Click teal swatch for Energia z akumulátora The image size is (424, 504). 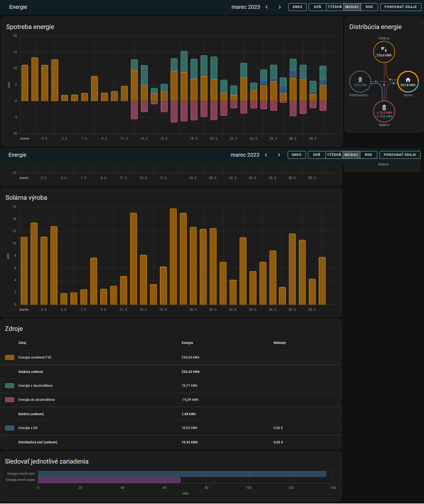point(10,386)
